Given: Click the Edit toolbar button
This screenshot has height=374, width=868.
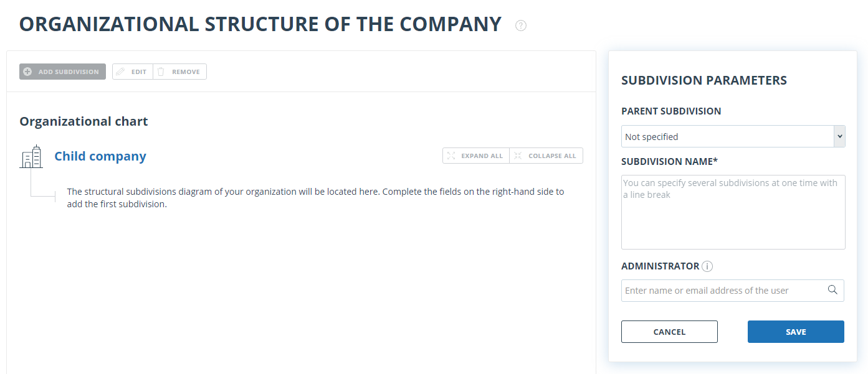Looking at the screenshot, I should tap(132, 72).
